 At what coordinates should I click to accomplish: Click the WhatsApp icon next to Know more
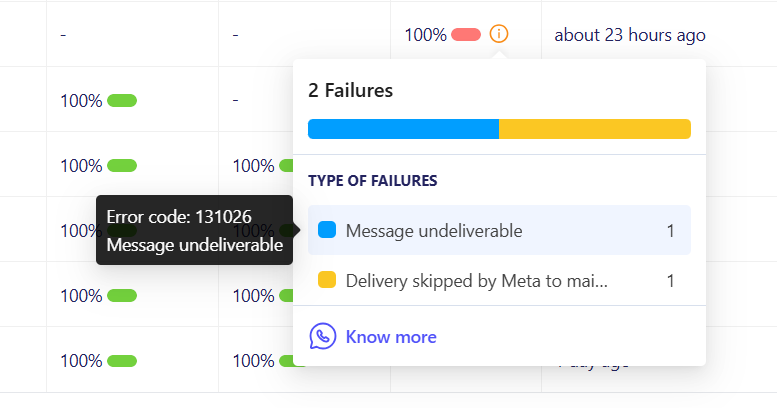click(x=323, y=336)
